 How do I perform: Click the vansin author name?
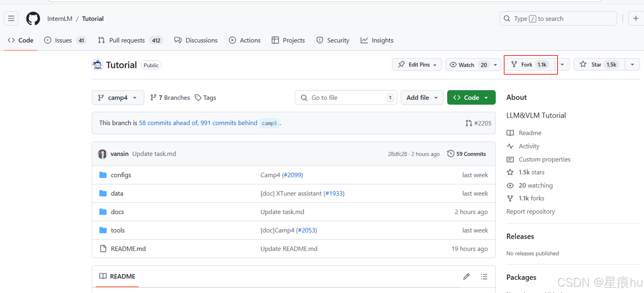coord(119,154)
